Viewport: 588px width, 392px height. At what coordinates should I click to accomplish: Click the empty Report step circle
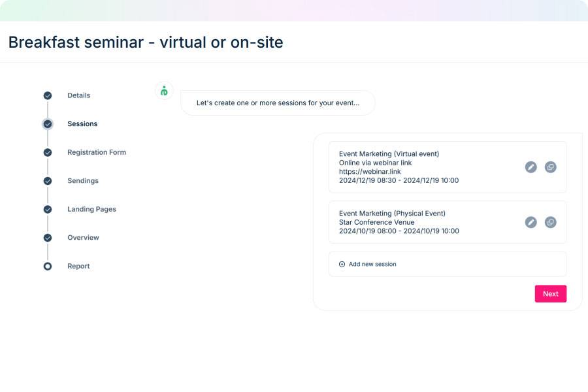pyautogui.click(x=48, y=267)
